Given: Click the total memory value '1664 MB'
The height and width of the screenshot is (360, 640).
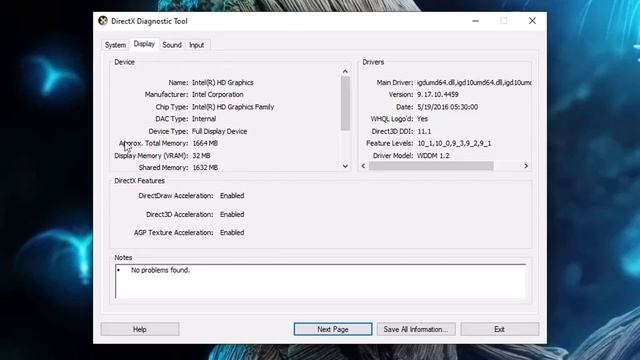Looking at the screenshot, I should tap(205, 143).
